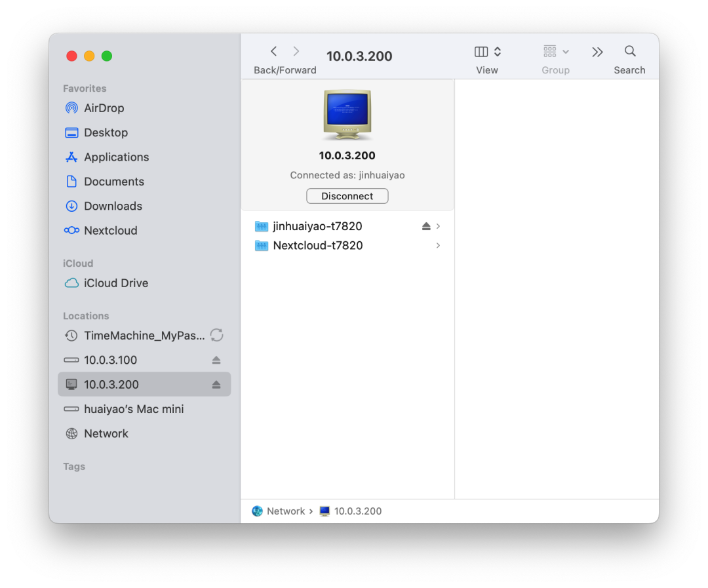Select iCloud Drive in the sidebar

point(115,283)
